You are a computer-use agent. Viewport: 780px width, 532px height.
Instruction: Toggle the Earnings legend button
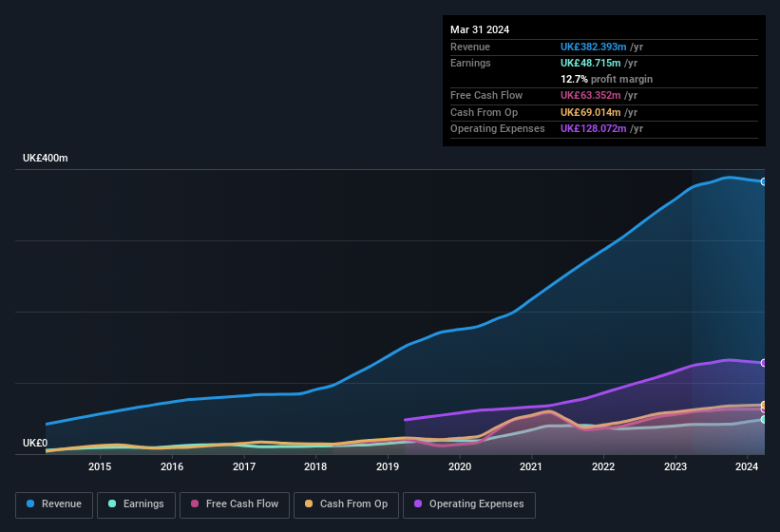pyautogui.click(x=136, y=504)
